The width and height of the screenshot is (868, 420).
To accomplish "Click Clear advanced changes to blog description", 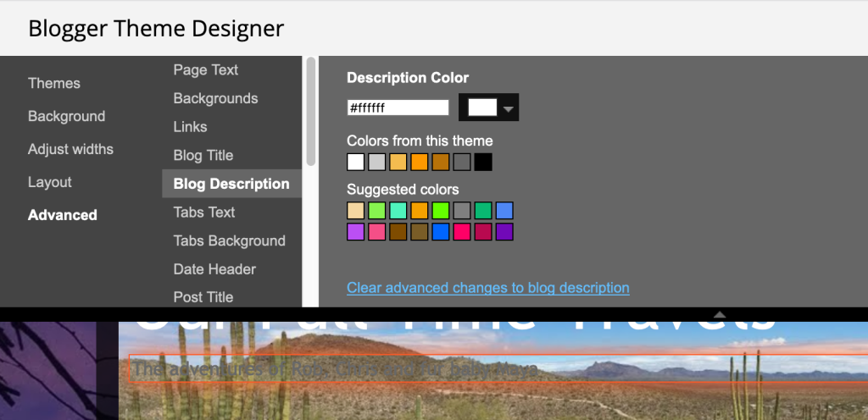I will [487, 288].
